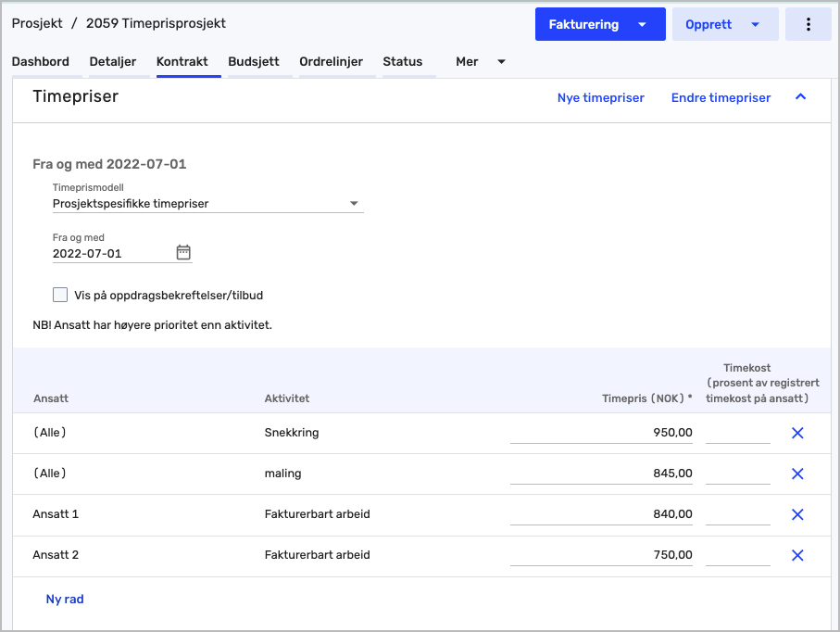
Task: Open the Opprett dropdown button
Action: (x=725, y=24)
